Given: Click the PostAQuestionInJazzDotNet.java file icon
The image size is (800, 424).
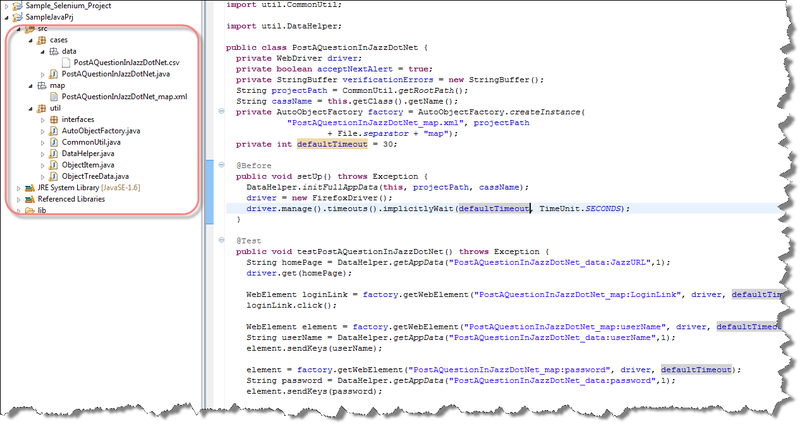Looking at the screenshot, I should click(x=54, y=74).
